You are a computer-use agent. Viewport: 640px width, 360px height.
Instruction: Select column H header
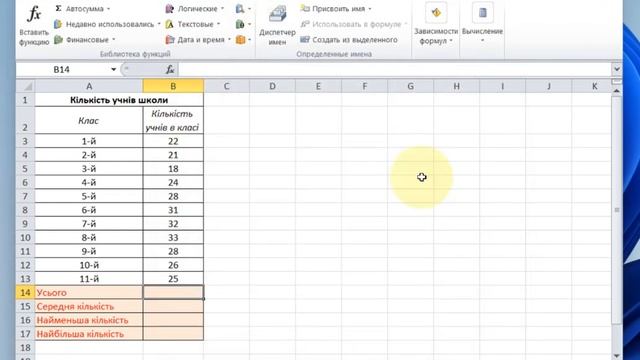tap(456, 87)
